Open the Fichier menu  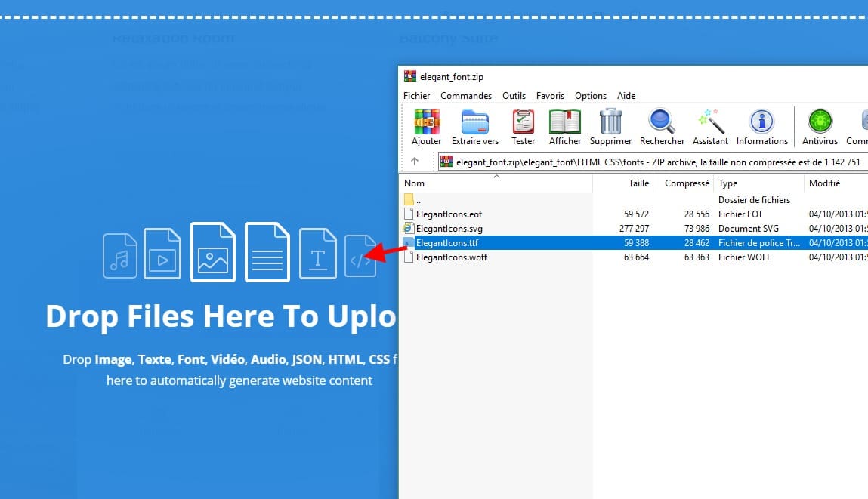(x=416, y=96)
